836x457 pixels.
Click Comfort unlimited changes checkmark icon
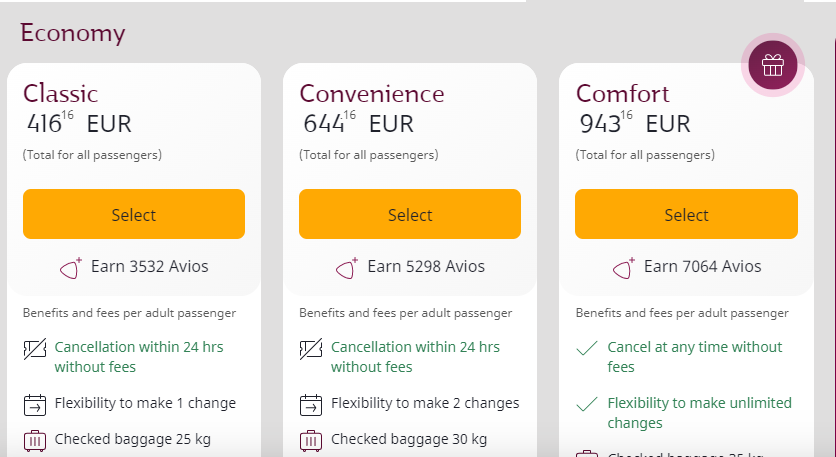pos(587,404)
